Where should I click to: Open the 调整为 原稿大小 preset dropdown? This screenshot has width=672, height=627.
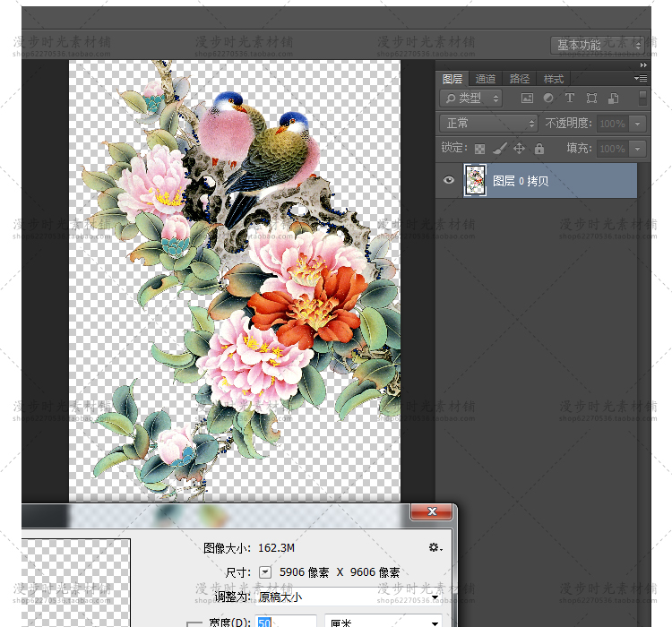tap(349, 597)
